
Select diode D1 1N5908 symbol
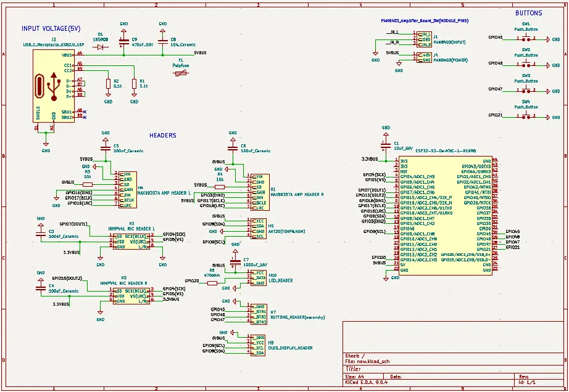101,47
